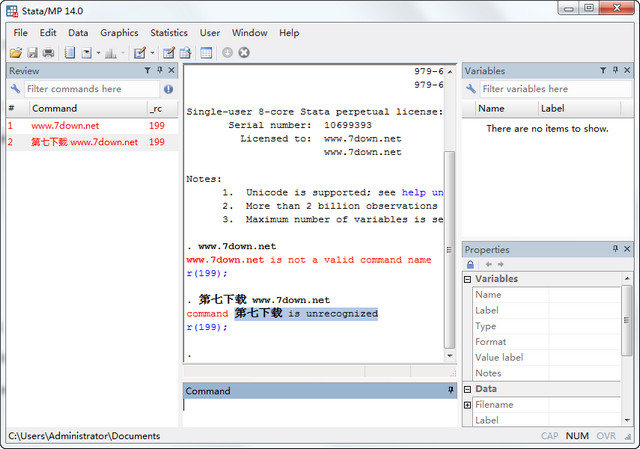Screen dimensions: 640x449
Task: Open the Do-file Editor icon
Action: coord(140,53)
